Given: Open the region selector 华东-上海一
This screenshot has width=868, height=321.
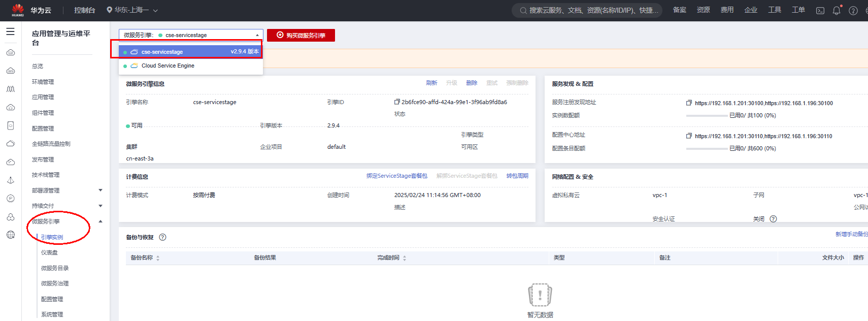Looking at the screenshot, I should [132, 10].
